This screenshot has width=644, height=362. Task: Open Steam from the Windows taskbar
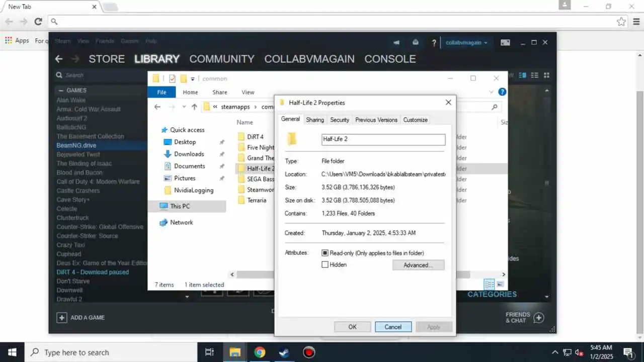point(284,352)
